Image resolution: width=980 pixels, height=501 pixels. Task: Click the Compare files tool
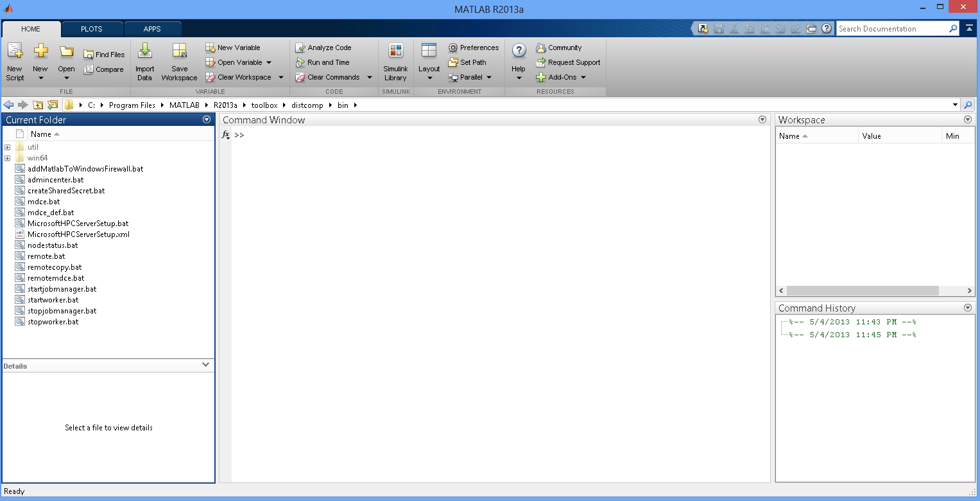tap(103, 69)
